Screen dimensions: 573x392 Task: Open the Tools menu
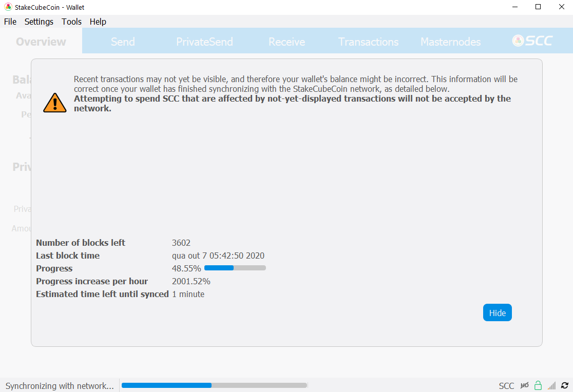point(71,22)
